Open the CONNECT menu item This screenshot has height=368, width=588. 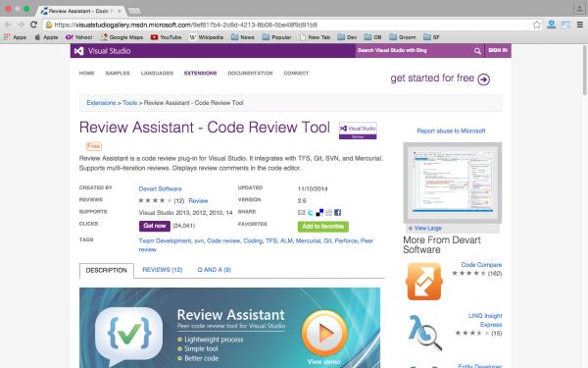[296, 74]
